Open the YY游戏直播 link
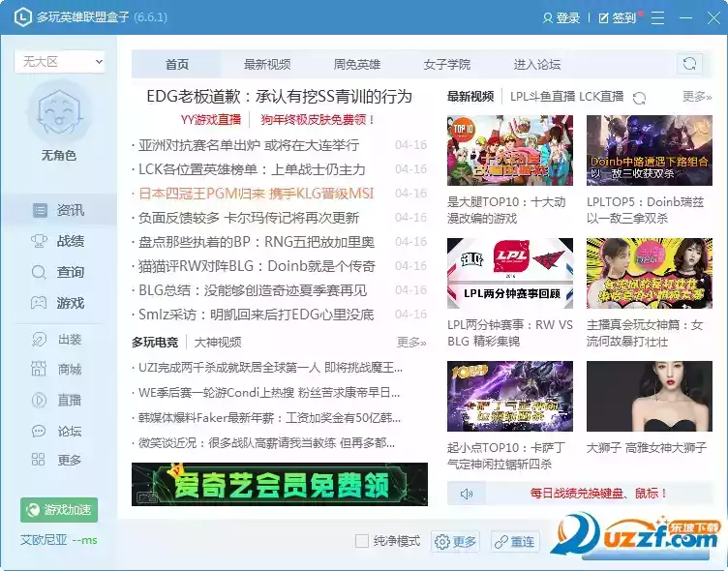The height and width of the screenshot is (571, 728). click(x=211, y=120)
